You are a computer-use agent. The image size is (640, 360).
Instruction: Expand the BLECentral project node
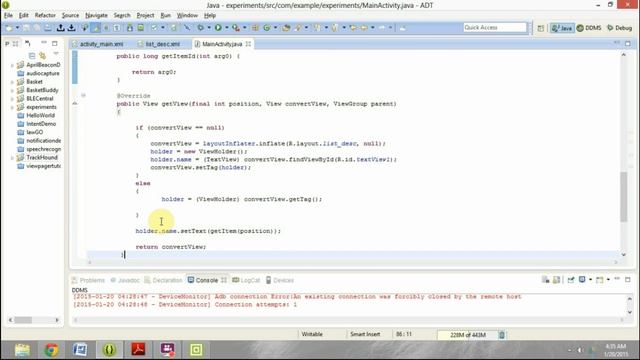(12, 99)
